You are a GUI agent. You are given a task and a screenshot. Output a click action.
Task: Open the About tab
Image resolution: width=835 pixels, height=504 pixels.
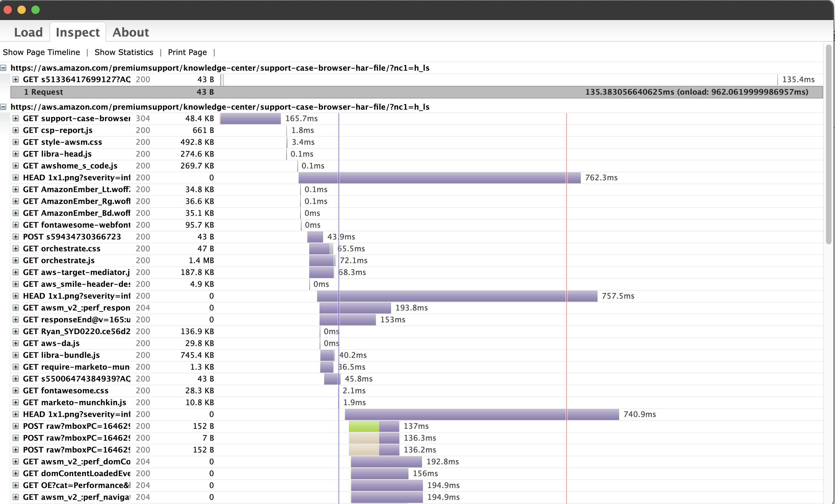[131, 32]
